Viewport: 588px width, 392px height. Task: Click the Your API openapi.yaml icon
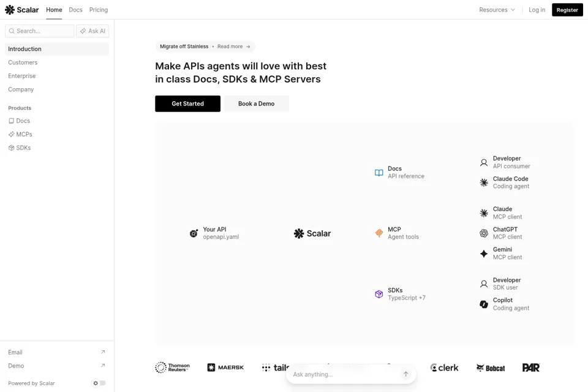tap(194, 233)
